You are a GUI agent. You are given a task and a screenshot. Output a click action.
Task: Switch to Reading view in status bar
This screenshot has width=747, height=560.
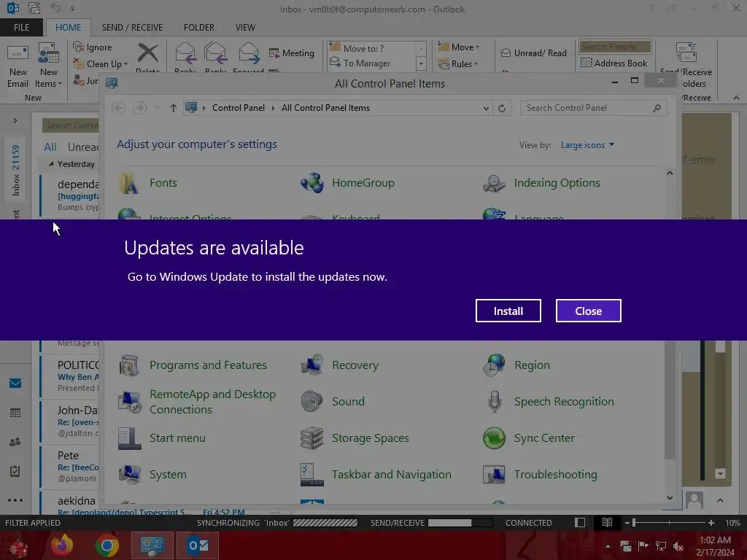[x=607, y=523]
